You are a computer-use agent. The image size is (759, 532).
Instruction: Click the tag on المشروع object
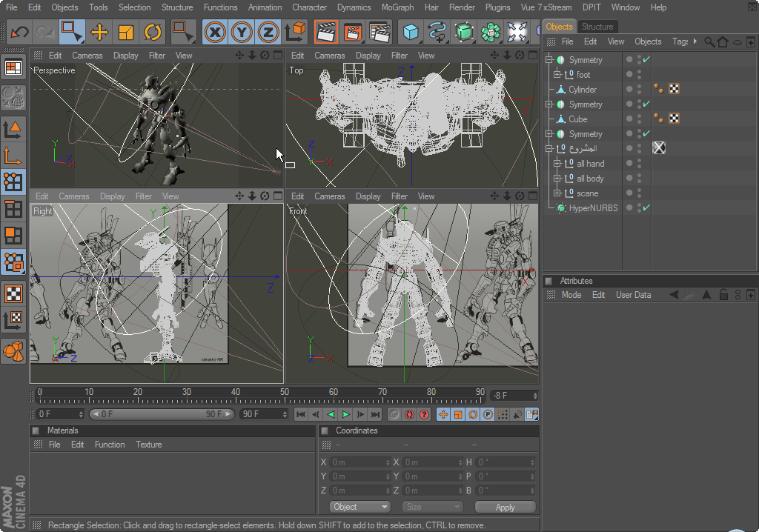click(659, 147)
